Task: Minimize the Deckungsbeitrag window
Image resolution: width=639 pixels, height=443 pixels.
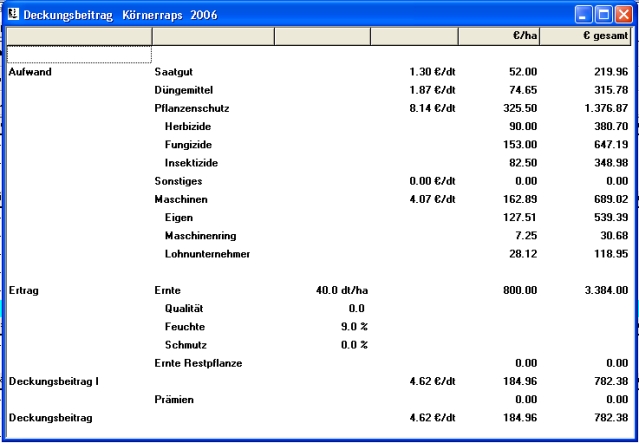Action: tap(584, 14)
